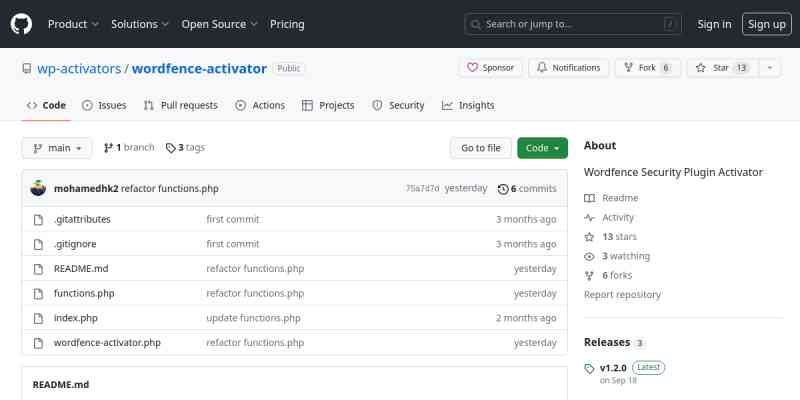Open the mohamedhk2 author link

pos(86,188)
